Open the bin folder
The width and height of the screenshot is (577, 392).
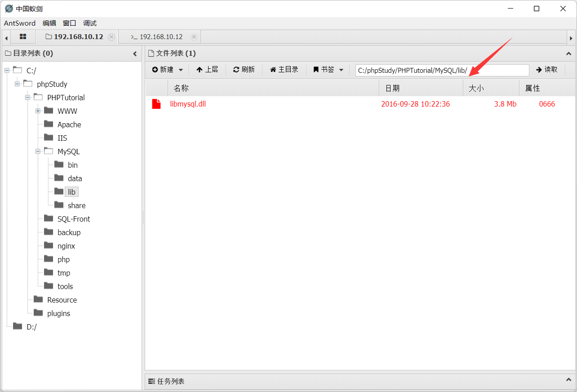(x=66, y=165)
